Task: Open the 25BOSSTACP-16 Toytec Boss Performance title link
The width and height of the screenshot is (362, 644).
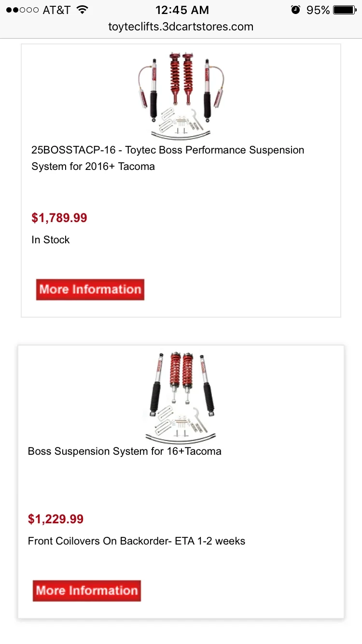Action: 168,158
